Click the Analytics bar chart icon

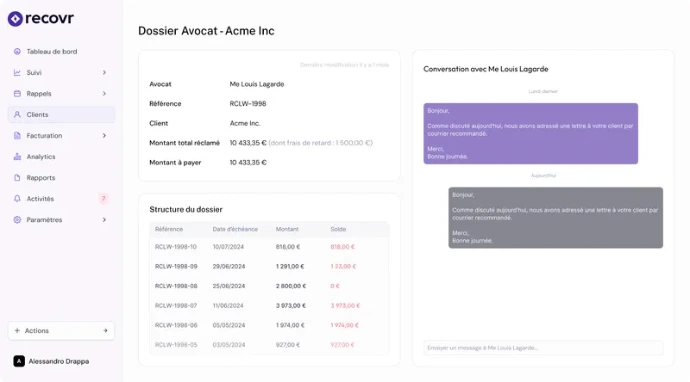coord(17,157)
